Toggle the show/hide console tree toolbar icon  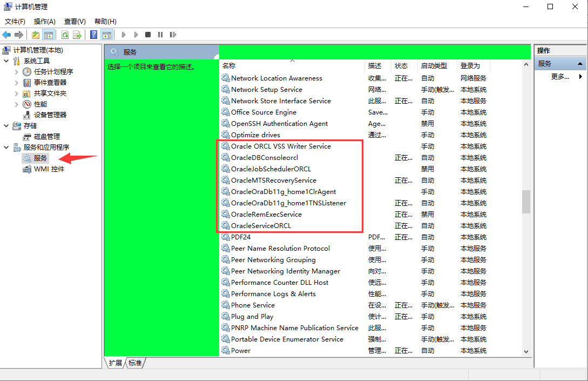[49, 35]
